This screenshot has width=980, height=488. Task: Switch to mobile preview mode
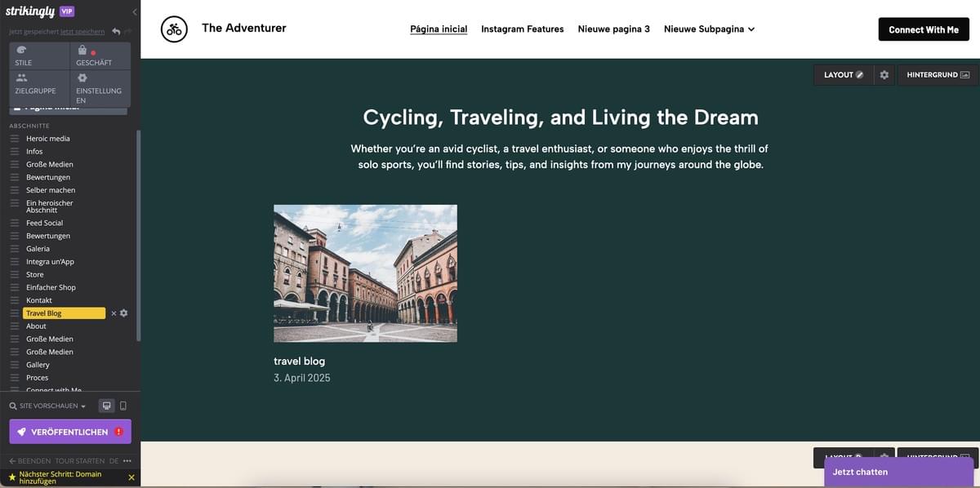(x=123, y=406)
